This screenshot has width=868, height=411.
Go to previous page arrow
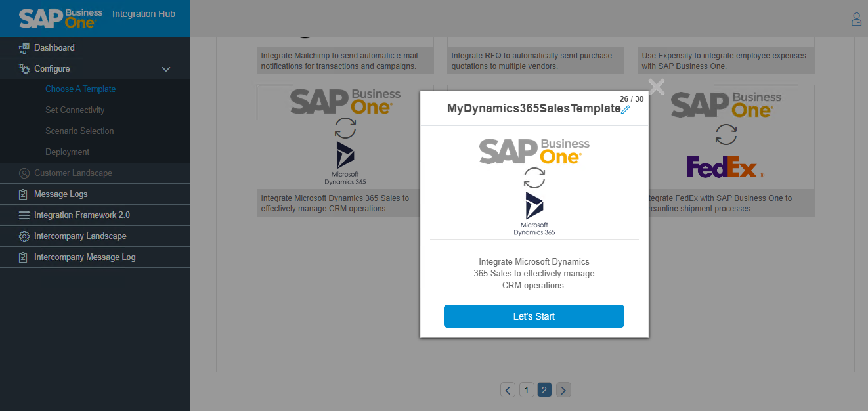pyautogui.click(x=508, y=390)
